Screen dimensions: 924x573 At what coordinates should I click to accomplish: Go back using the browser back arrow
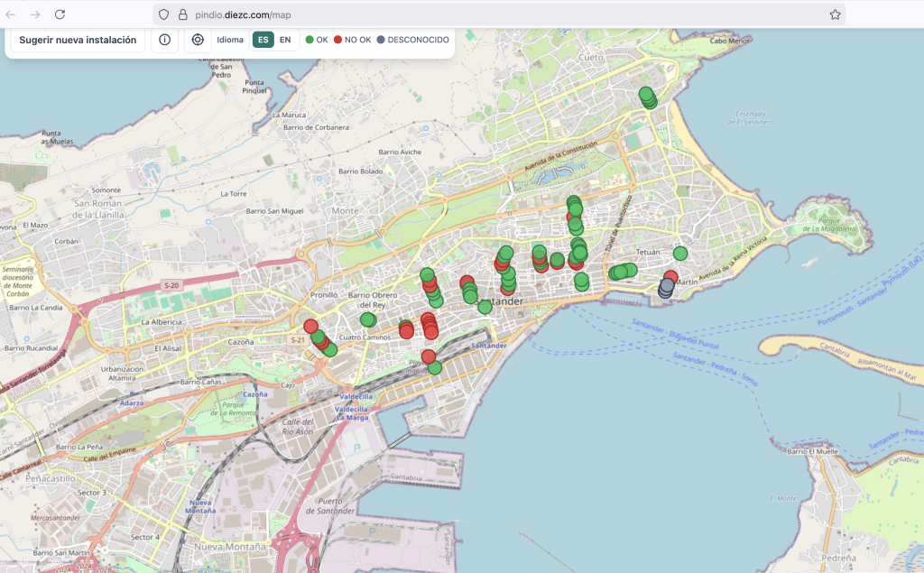tap(11, 14)
